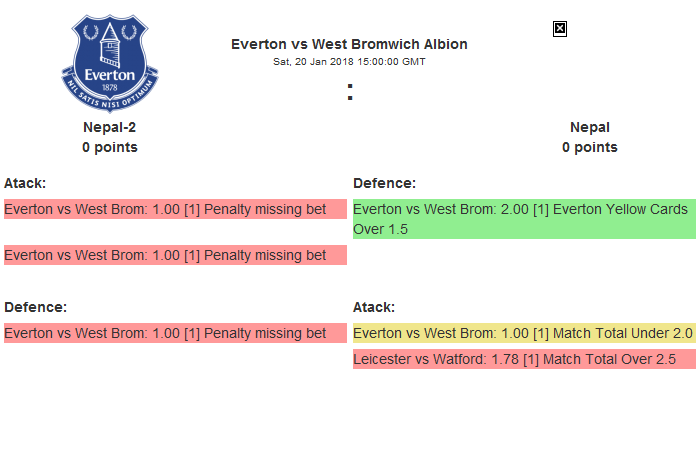This screenshot has width=700, height=460.
Task: Click the Defence heading under Nepal-2
Action: [35, 307]
